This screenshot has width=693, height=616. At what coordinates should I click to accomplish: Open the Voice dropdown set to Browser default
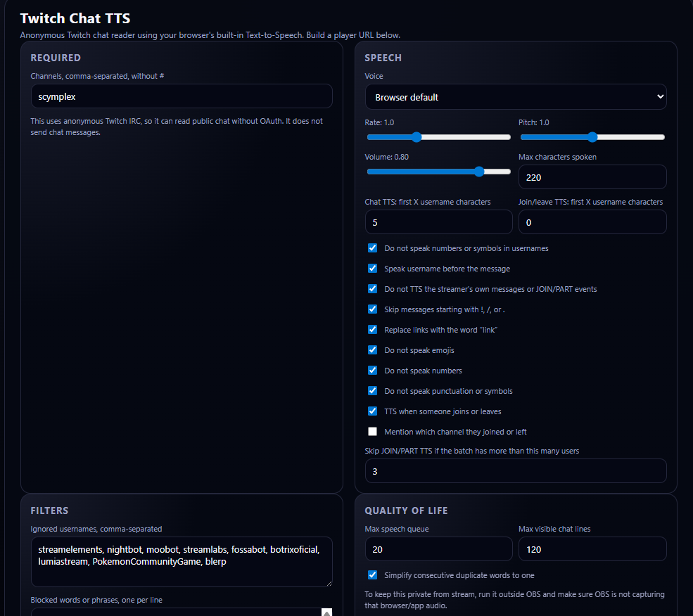(516, 97)
